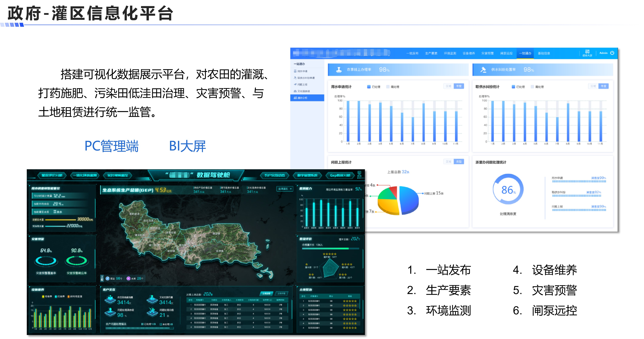Click the gavel icon beside 供水纠纷处置率
Image resolution: width=644 pixels, height=339 pixels.
[x=483, y=70]
